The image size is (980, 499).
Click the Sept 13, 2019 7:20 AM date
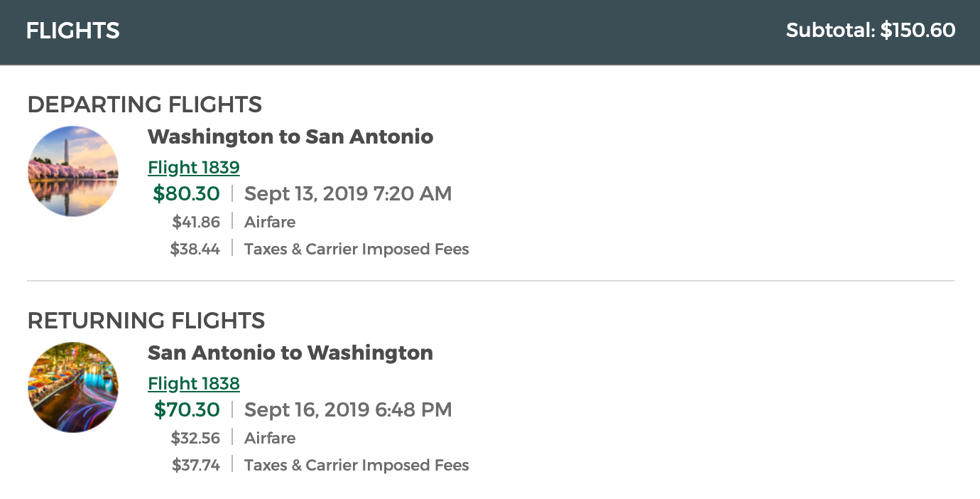pos(348,193)
